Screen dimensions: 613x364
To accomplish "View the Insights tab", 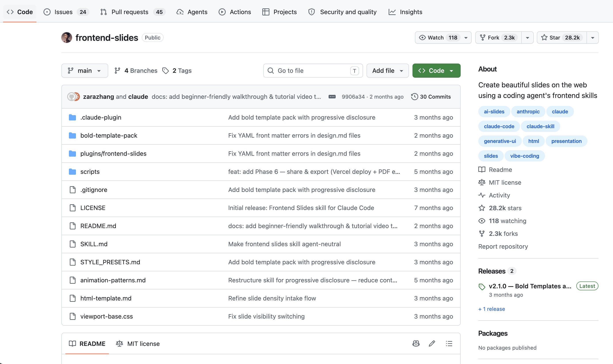I will (x=405, y=12).
